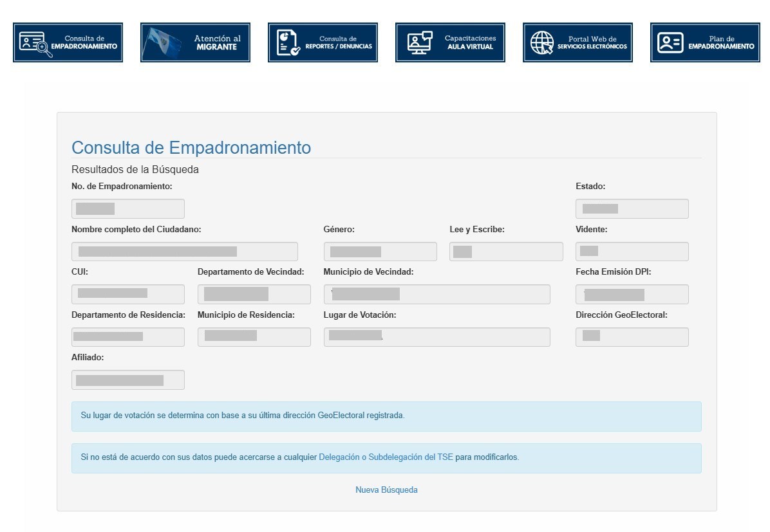770x532 pixels.
Task: Click the No. de Empadronamiento field
Action: (128, 208)
